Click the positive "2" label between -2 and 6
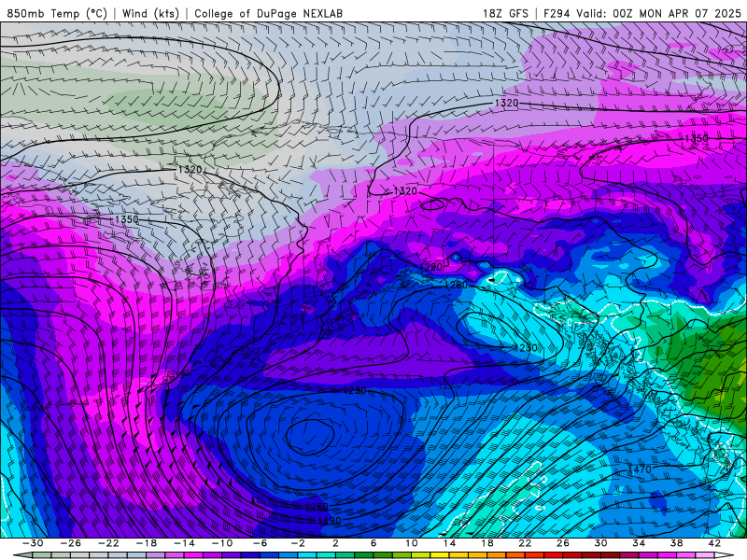Viewport: 747px width, 560px height. [335, 543]
